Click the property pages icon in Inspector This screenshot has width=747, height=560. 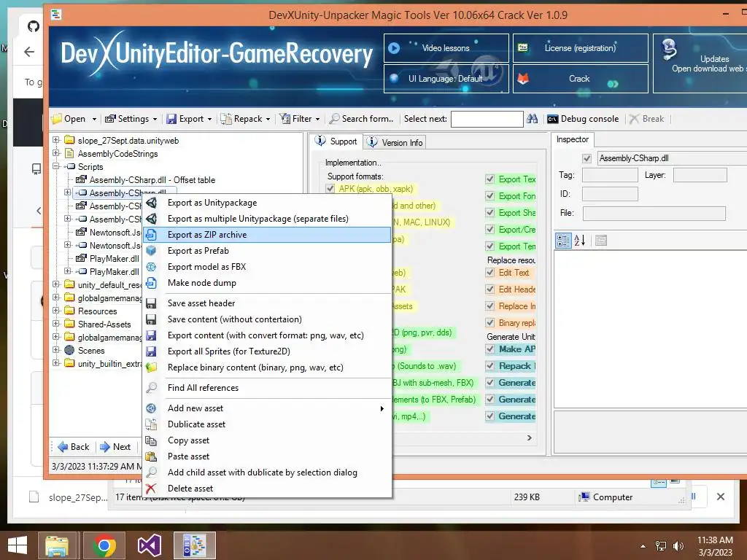click(601, 241)
